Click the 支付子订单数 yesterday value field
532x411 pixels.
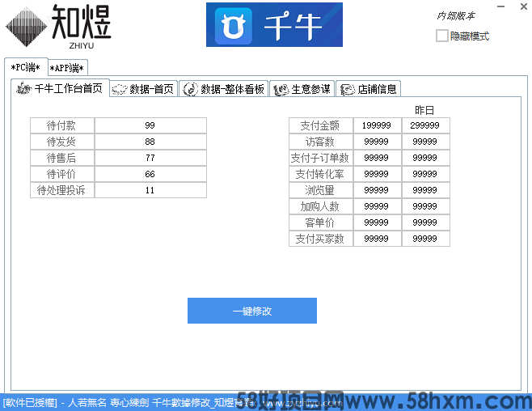425,158
